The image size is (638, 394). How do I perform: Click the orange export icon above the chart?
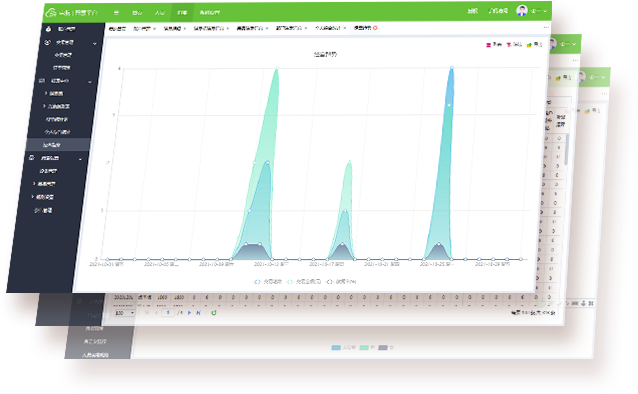[529, 45]
